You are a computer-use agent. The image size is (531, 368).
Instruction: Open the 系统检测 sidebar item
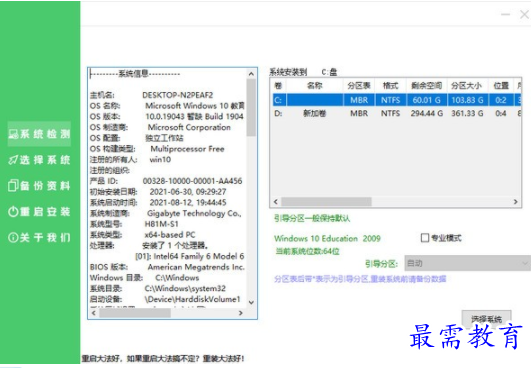click(x=39, y=134)
